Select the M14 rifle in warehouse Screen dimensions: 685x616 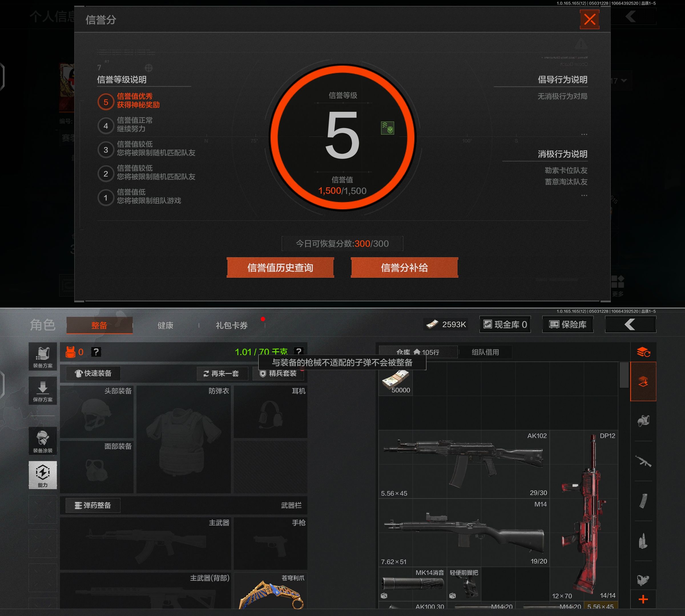tap(464, 532)
